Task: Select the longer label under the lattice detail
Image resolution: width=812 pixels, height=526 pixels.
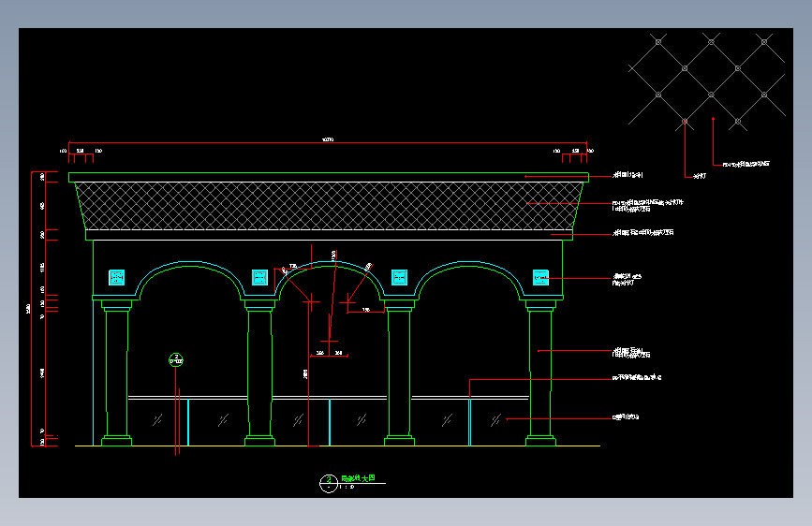Action: [746, 164]
